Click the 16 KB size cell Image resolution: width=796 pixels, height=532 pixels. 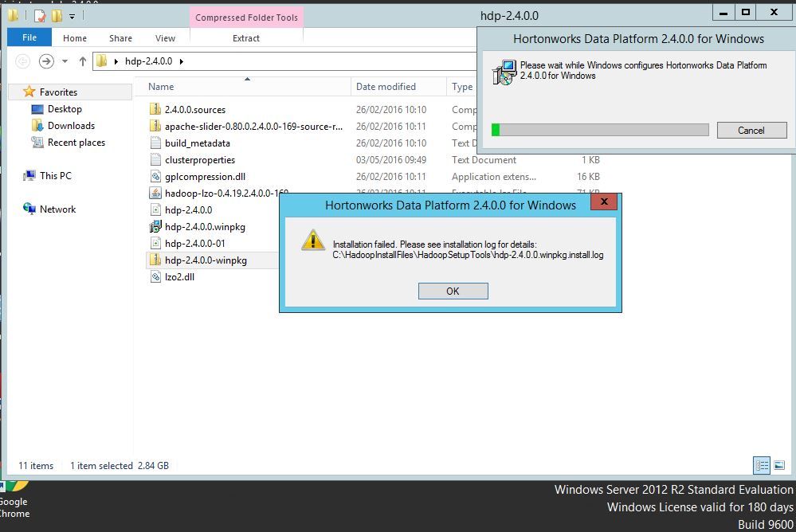tap(588, 177)
